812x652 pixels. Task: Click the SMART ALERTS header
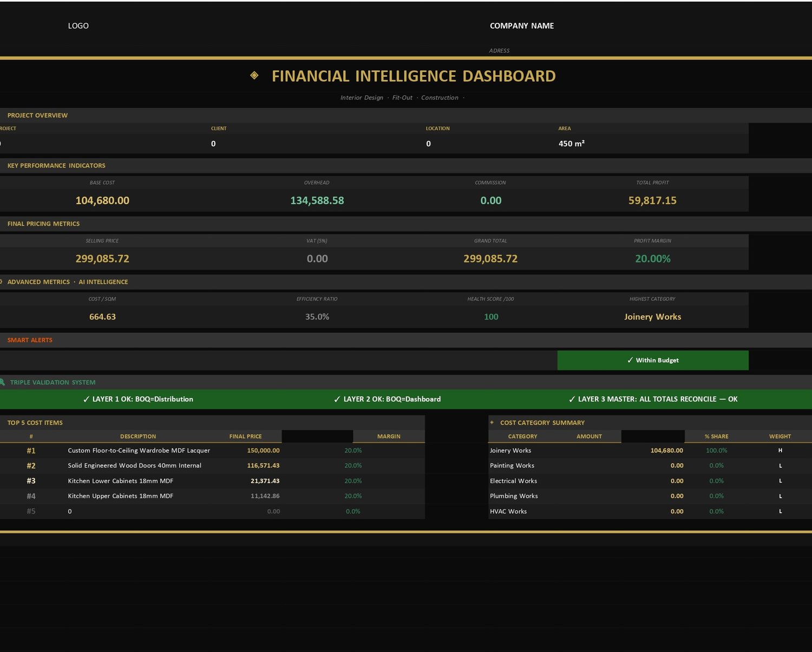click(x=30, y=340)
